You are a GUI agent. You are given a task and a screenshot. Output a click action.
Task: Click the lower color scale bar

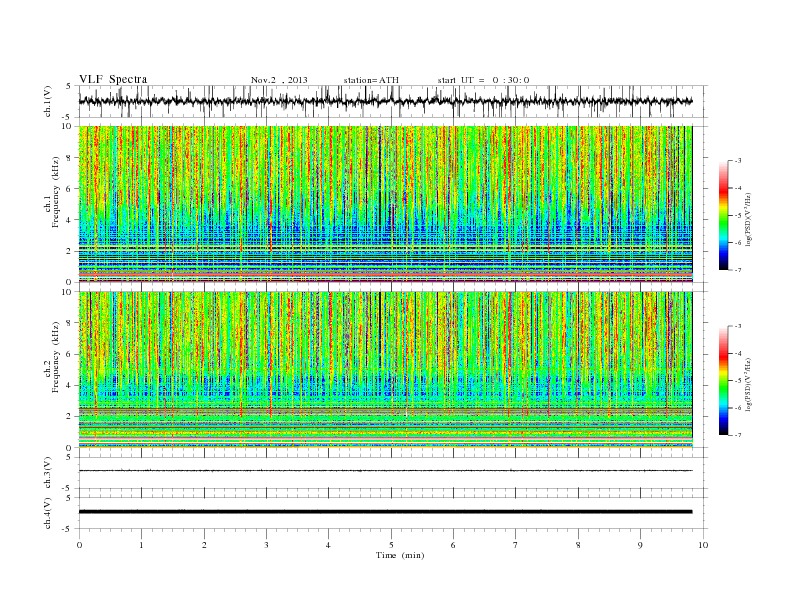723,380
